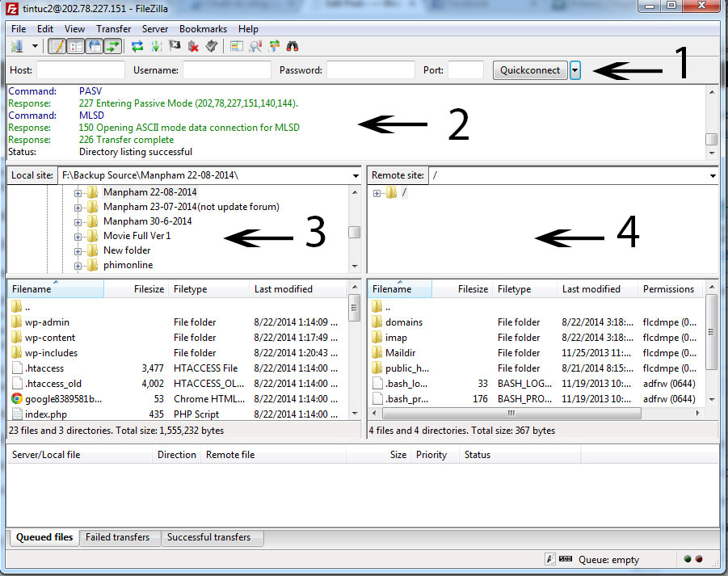728x576 pixels.
Task: Open the View menu
Action: click(74, 29)
